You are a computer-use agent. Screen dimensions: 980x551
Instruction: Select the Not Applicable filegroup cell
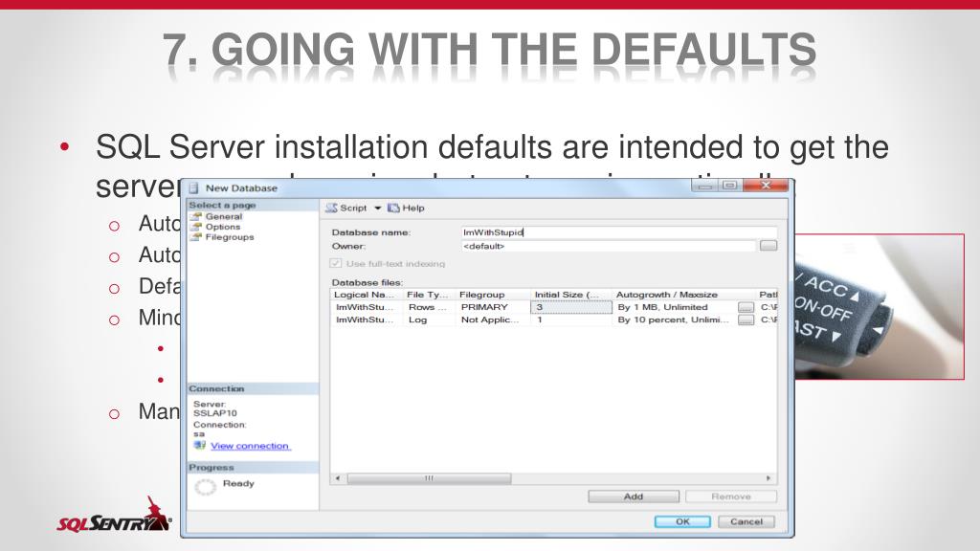[492, 320]
